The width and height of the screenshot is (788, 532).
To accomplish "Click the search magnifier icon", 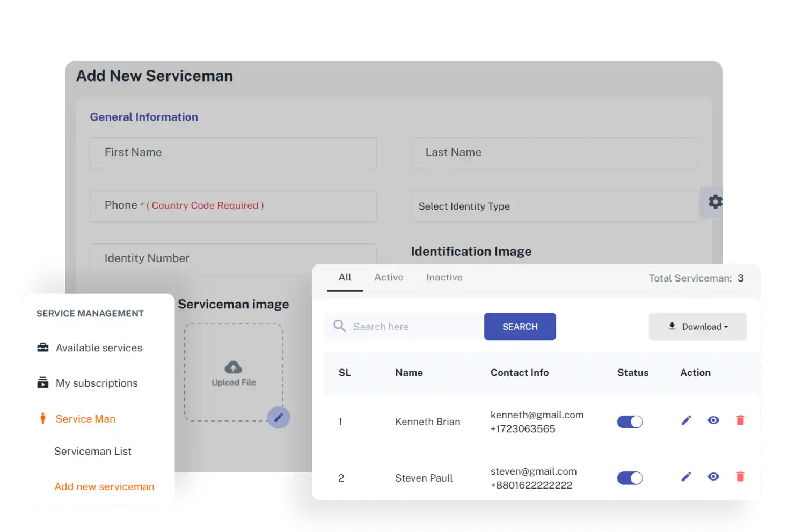I will pos(339,326).
